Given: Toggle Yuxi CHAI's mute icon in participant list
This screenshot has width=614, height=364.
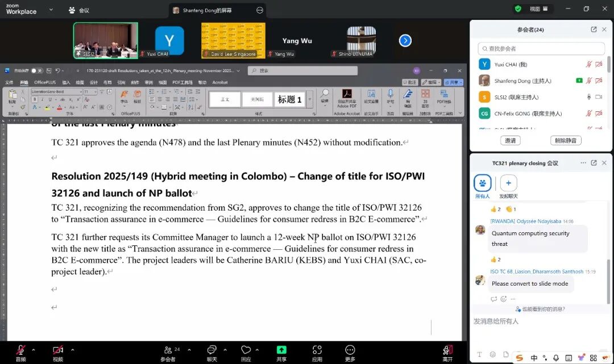Looking at the screenshot, I should tap(589, 64).
